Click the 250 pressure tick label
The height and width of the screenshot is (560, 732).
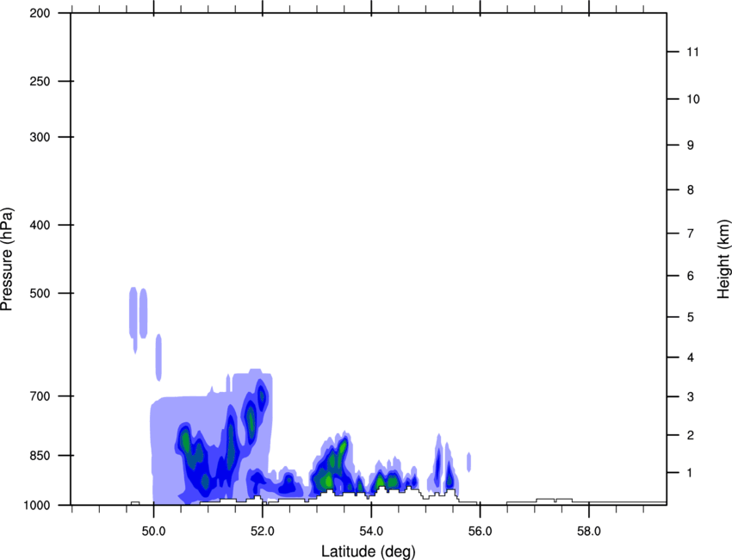[x=40, y=81]
